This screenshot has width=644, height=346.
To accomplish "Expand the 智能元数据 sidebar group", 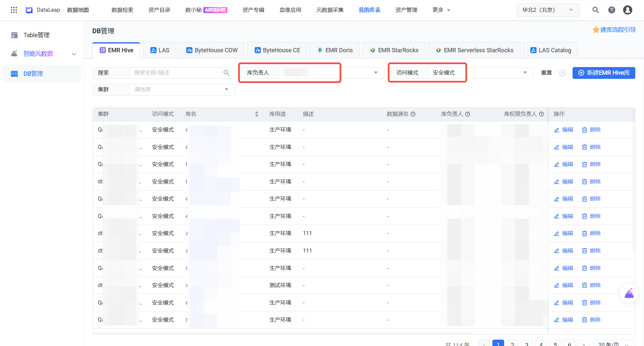I will (74, 54).
